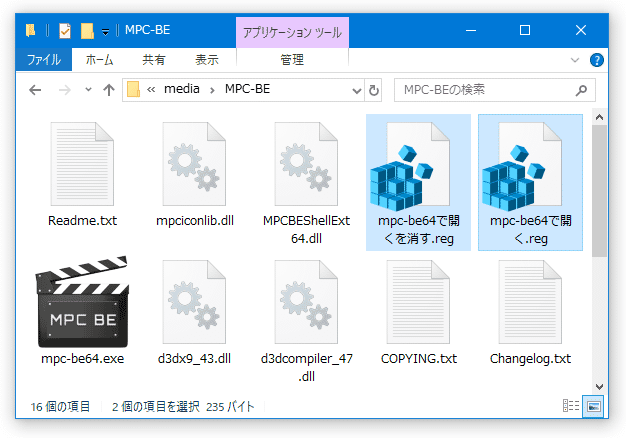Go back with the left arrow
Screen dimensions: 626x438
coord(35,90)
